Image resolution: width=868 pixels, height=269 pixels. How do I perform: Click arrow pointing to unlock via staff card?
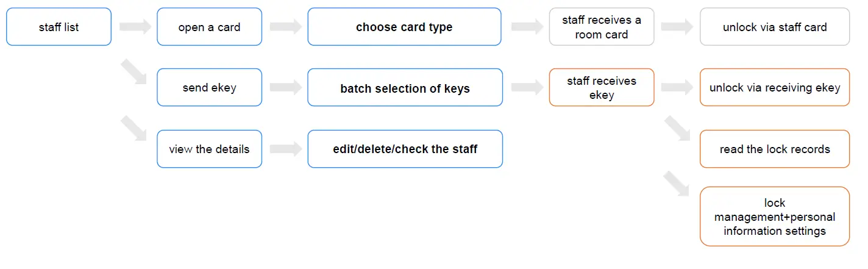pyautogui.click(x=677, y=27)
